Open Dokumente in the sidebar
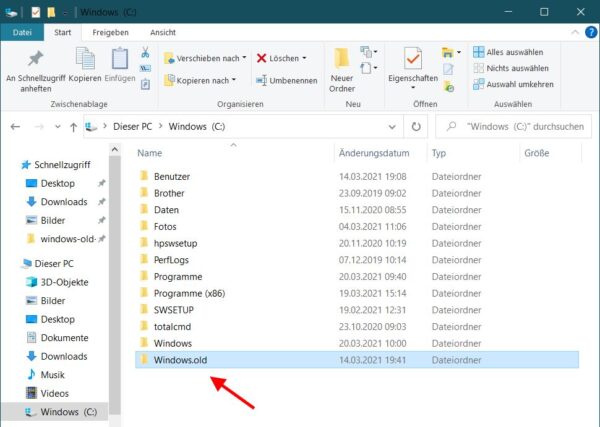 [x=57, y=338]
